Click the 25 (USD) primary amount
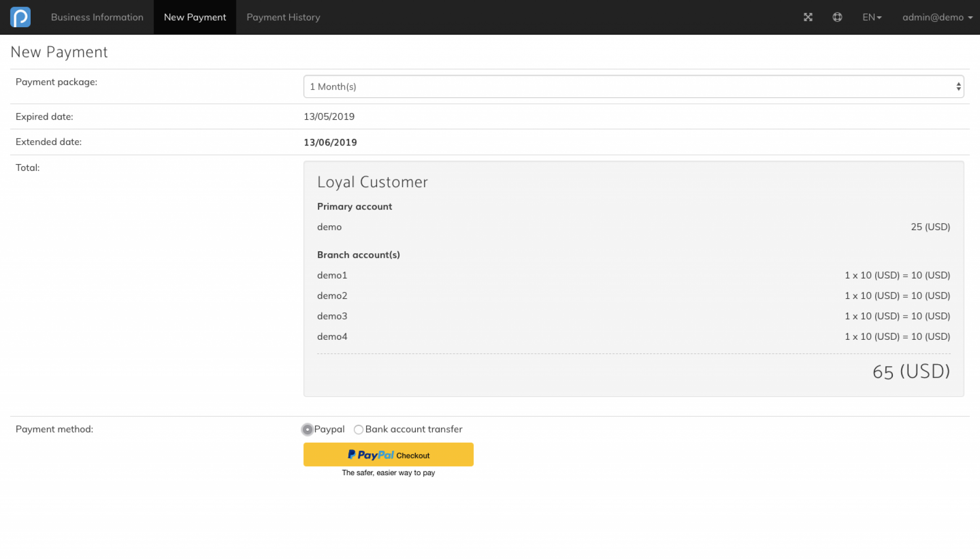 click(x=930, y=227)
